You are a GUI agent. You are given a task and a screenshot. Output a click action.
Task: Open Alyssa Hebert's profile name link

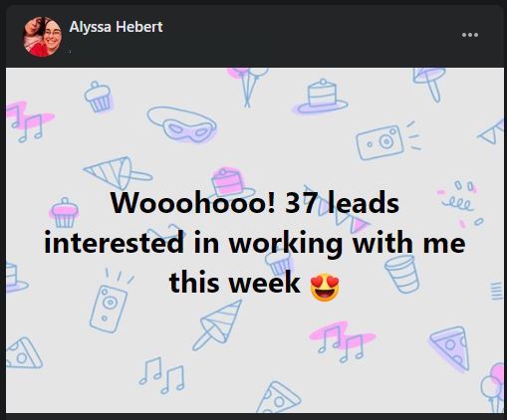[116, 27]
